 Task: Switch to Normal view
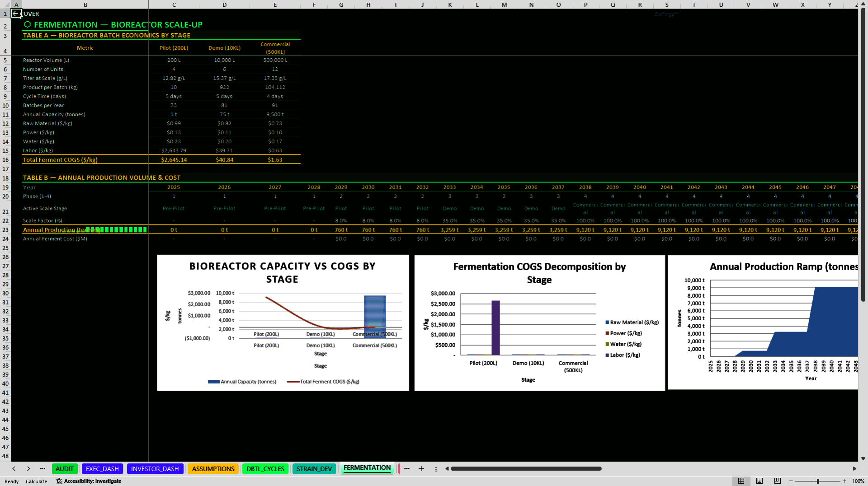click(x=741, y=481)
